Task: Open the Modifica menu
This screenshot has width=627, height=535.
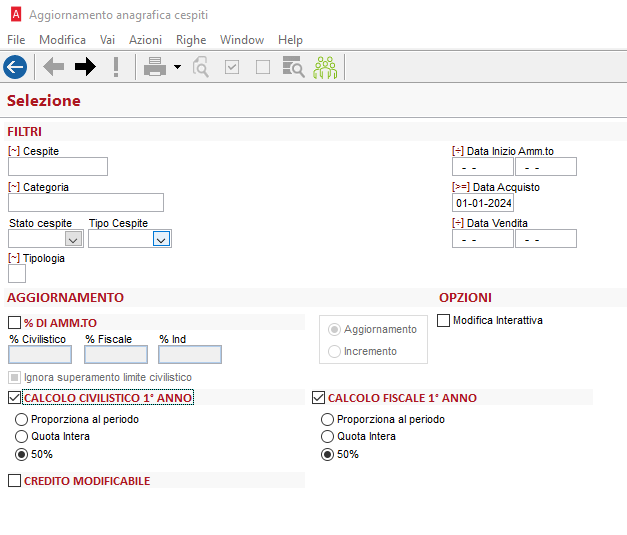Action: [62, 40]
